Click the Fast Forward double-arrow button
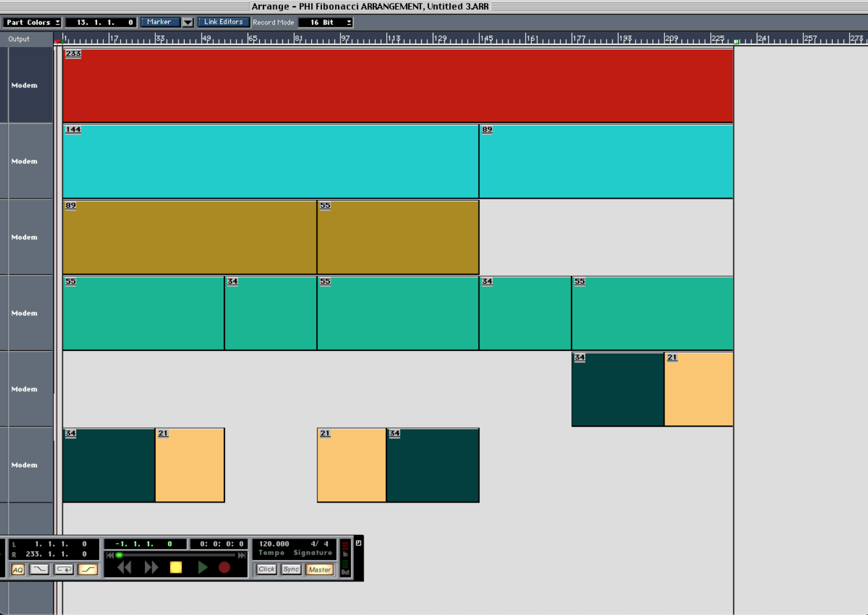 (151, 568)
